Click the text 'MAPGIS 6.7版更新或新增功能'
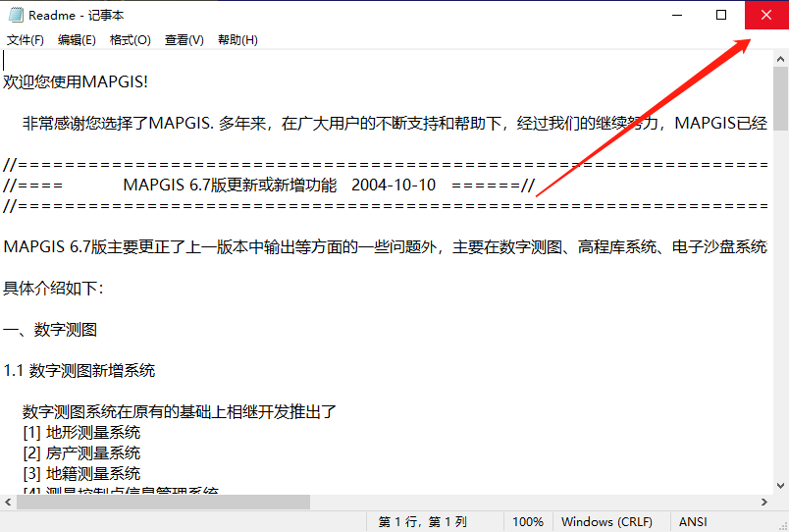789x532 pixels. [x=230, y=185]
